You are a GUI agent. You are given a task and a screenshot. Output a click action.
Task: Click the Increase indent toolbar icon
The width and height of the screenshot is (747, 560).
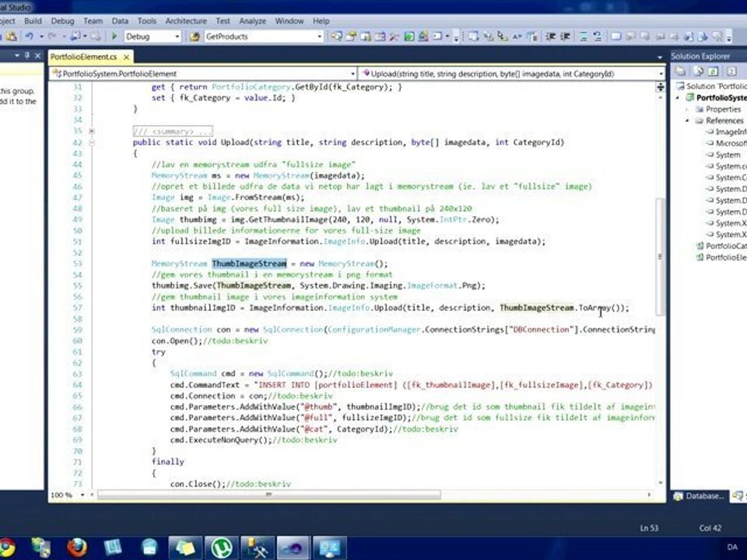566,37
